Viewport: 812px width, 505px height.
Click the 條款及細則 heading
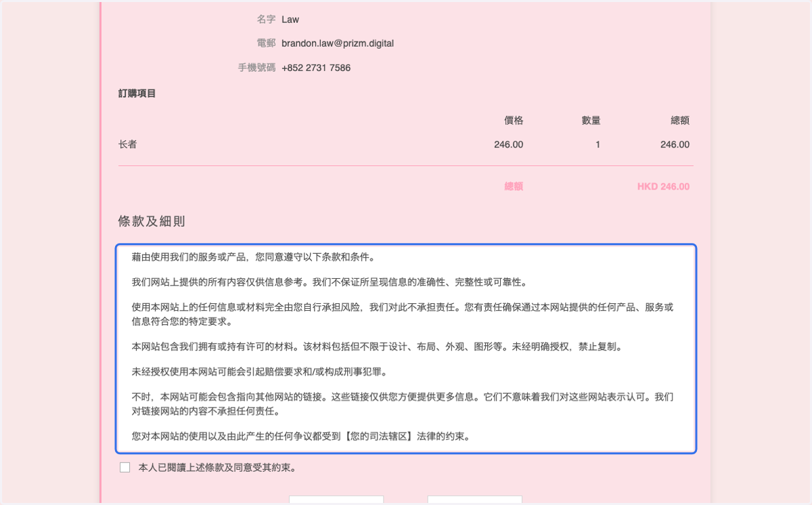pos(152,221)
